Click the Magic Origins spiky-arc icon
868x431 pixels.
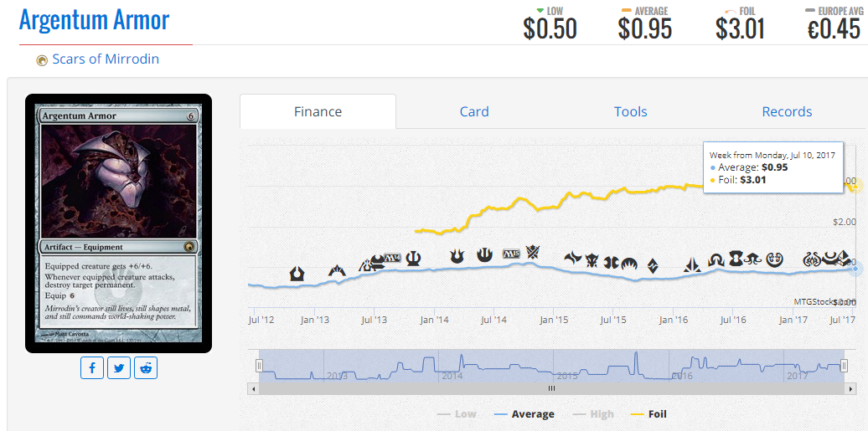629,264
